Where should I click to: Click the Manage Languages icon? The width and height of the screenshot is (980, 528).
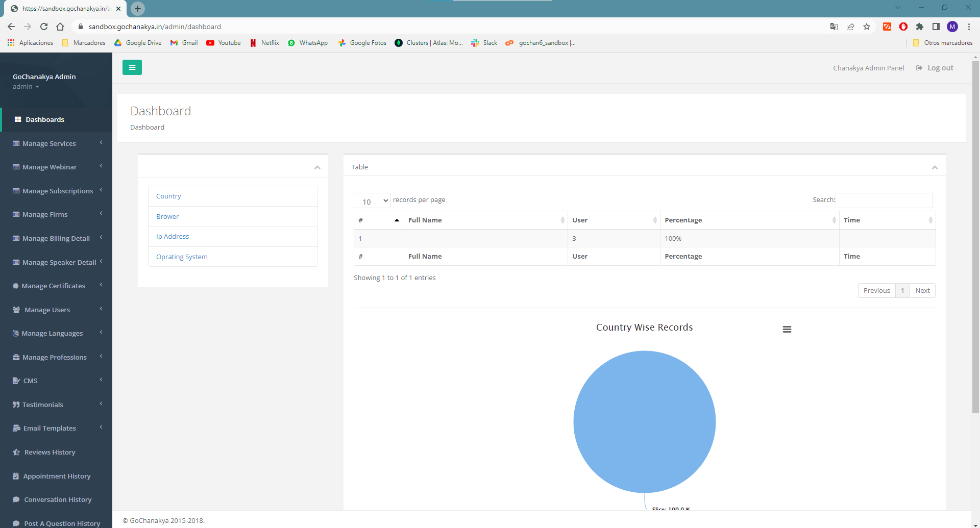point(16,333)
